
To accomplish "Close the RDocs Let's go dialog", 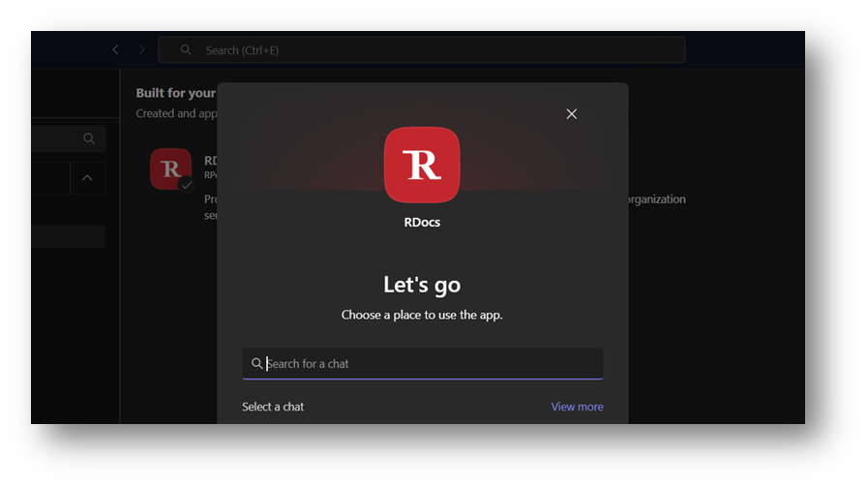I will pyautogui.click(x=571, y=114).
